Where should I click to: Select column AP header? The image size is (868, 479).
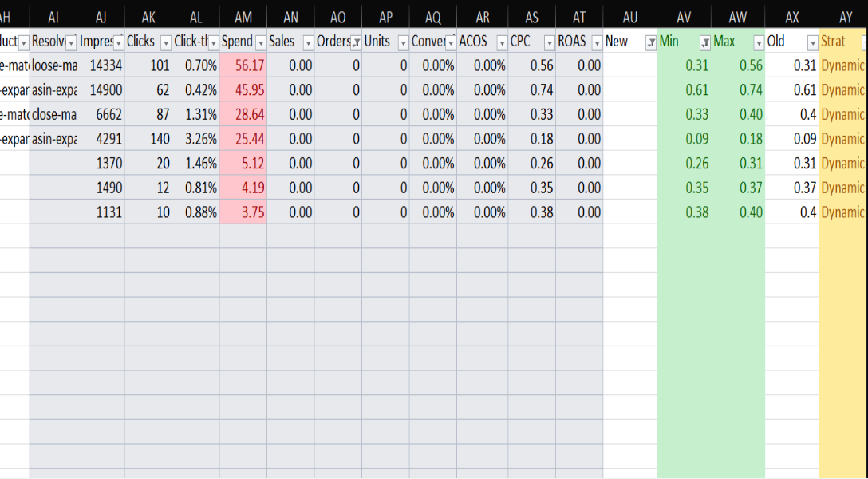[386, 18]
